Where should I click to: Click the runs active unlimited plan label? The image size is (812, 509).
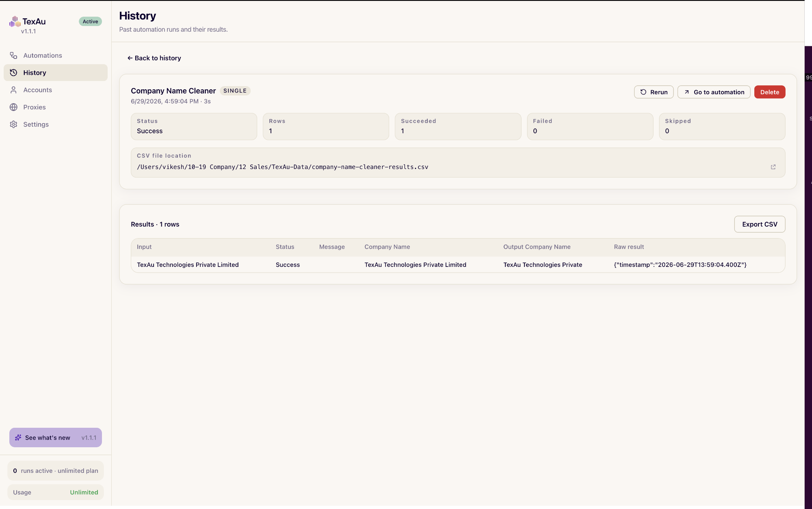click(56, 471)
